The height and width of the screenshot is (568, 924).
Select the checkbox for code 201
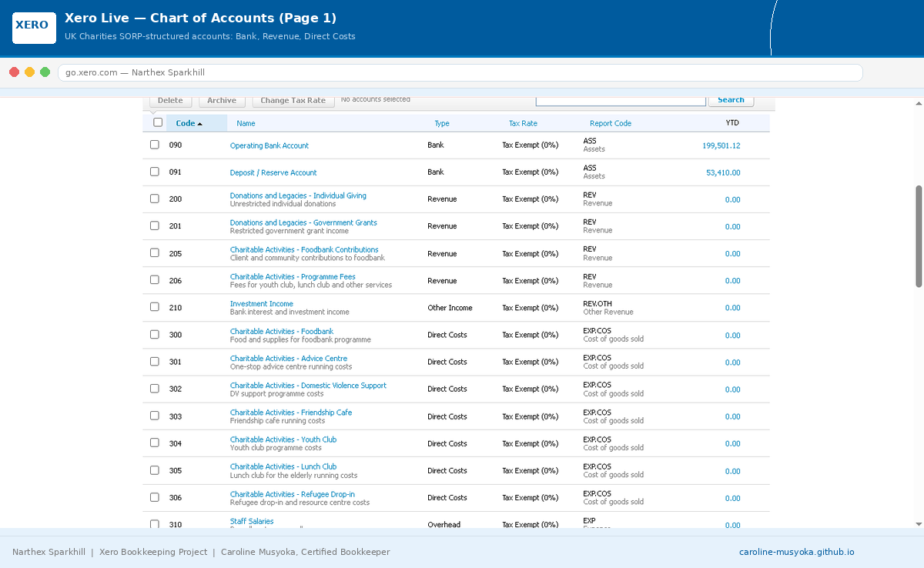(155, 226)
